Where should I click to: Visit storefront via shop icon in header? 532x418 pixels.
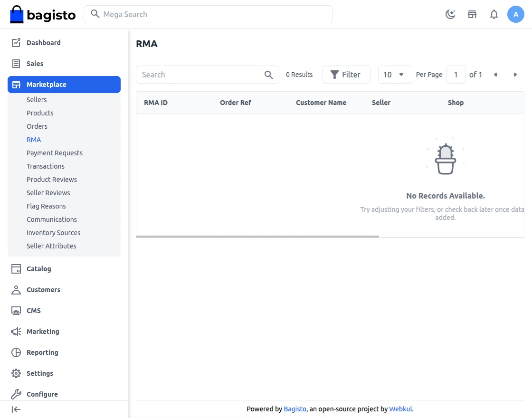472,14
